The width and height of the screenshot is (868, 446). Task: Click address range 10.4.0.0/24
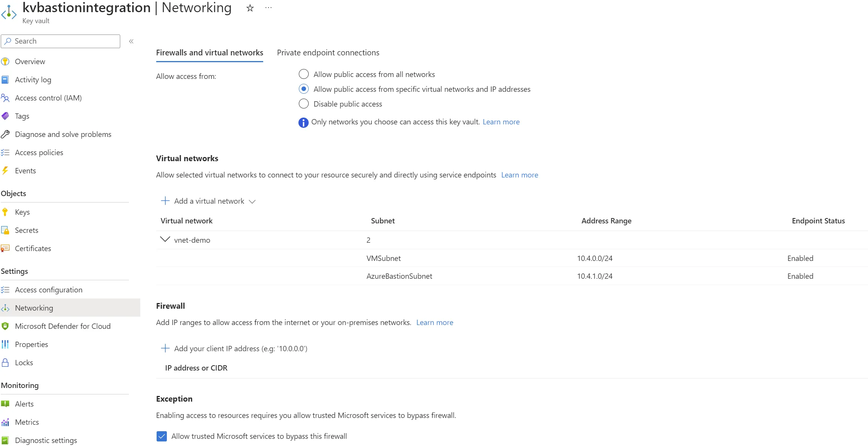595,258
